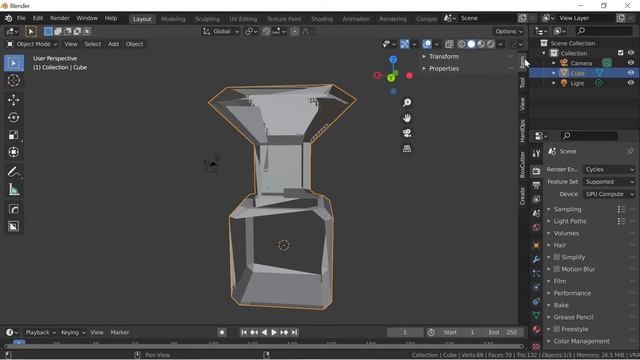The width and height of the screenshot is (640, 360).
Task: Select the Transform tool
Action: (x=14, y=152)
